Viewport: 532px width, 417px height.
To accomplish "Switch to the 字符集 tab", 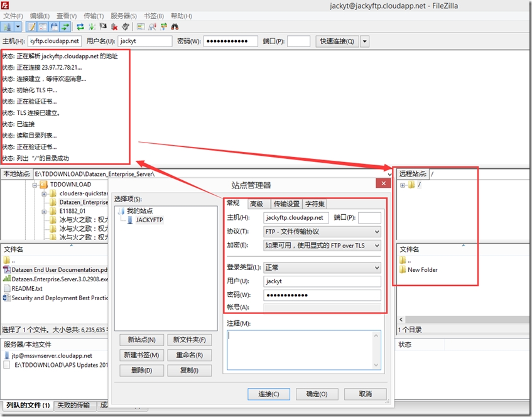I will [x=315, y=204].
